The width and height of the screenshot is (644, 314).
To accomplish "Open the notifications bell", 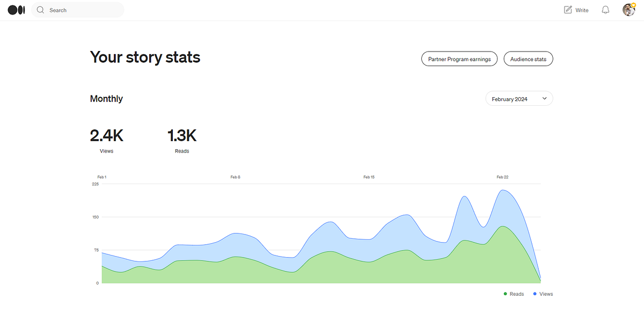I will coord(605,10).
